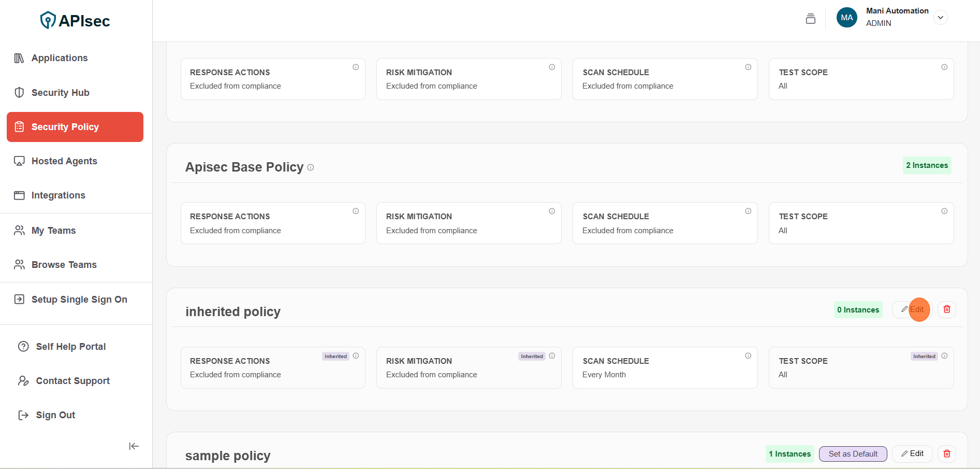This screenshot has height=469, width=980.
Task: Collapse the sidebar with arrow icon
Action: click(x=134, y=446)
